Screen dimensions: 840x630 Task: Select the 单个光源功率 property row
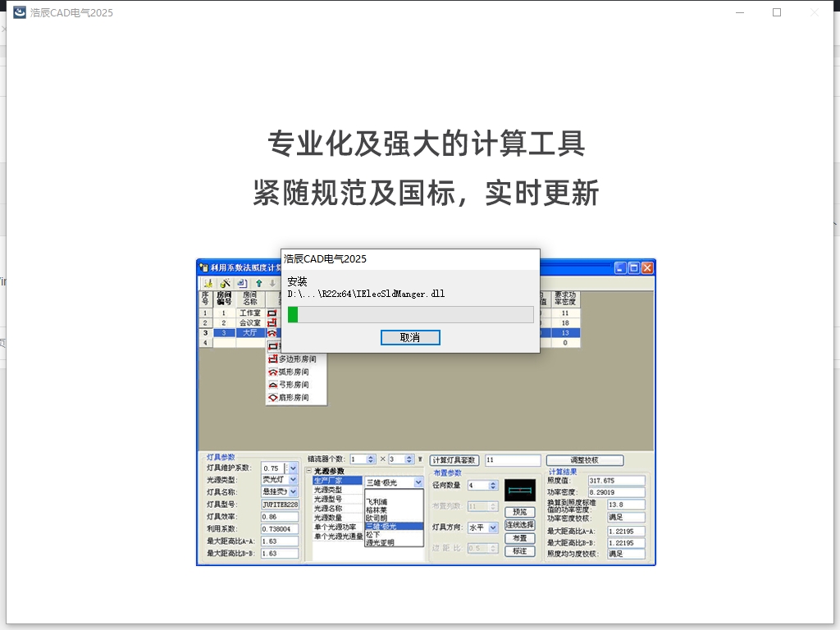337,527
